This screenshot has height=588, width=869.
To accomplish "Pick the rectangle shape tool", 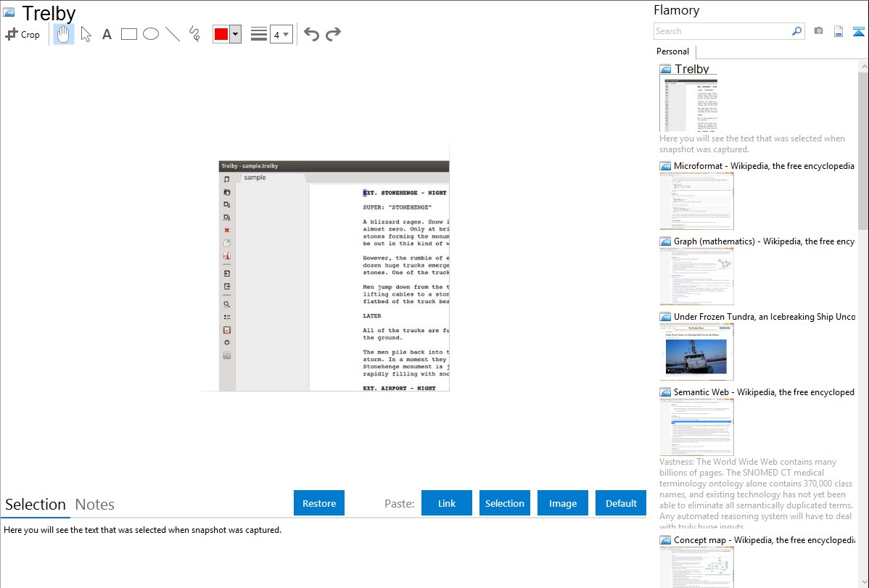I will click(128, 34).
